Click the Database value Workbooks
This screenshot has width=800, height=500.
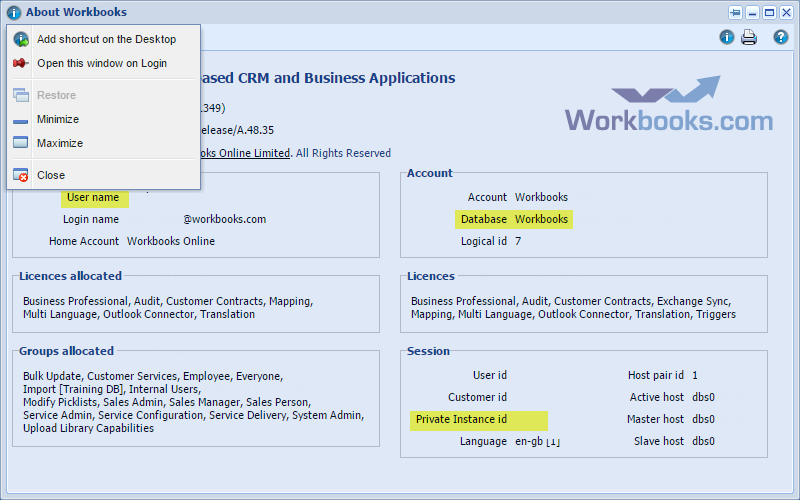(x=541, y=219)
